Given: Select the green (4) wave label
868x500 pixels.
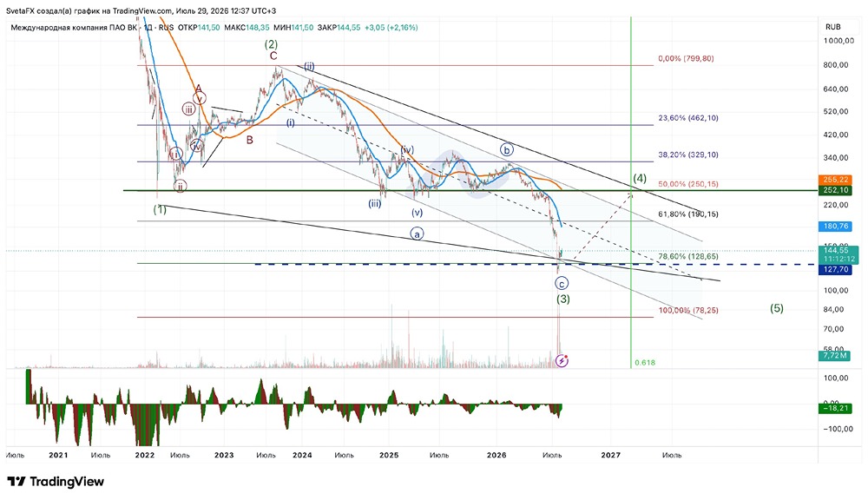Looking at the screenshot, I should click(x=640, y=178).
